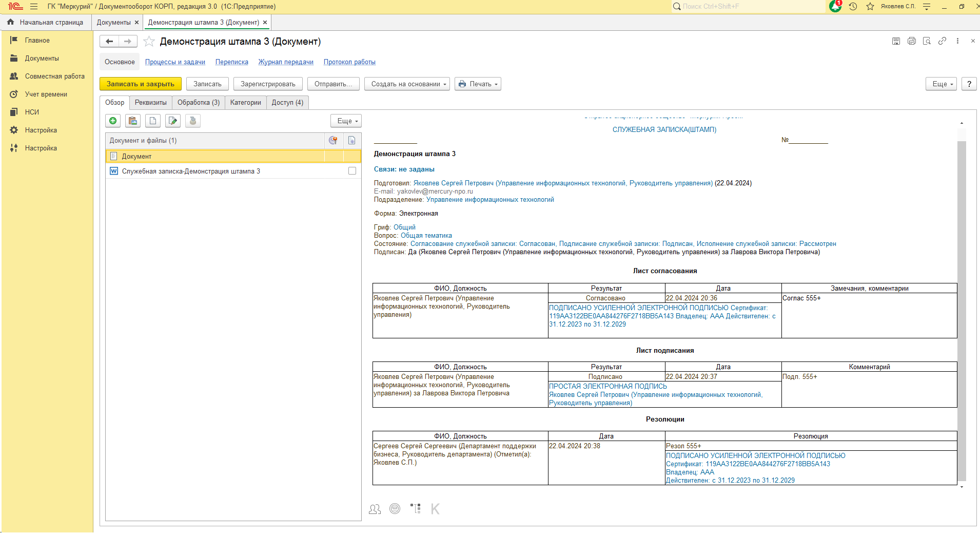The image size is (980, 534).
Task: Open the Обработка (3) tab
Action: click(199, 102)
